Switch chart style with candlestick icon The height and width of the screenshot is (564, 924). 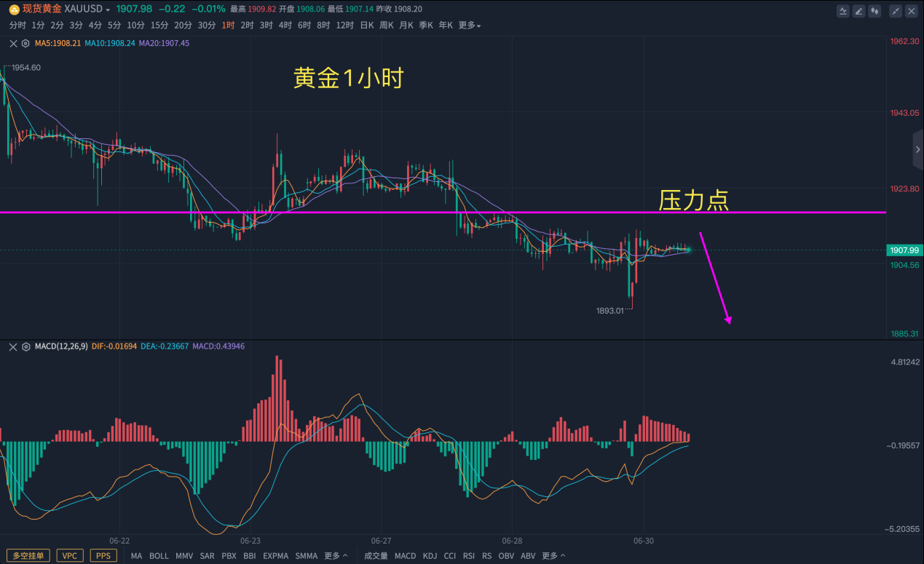874,11
